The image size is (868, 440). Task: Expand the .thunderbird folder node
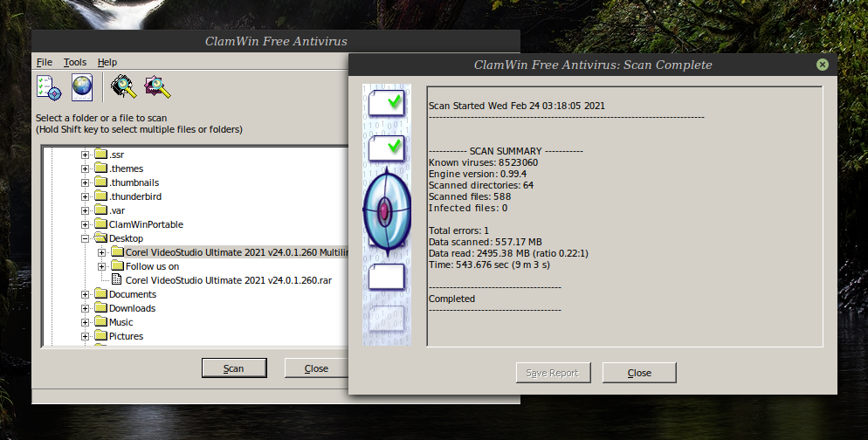(x=85, y=196)
